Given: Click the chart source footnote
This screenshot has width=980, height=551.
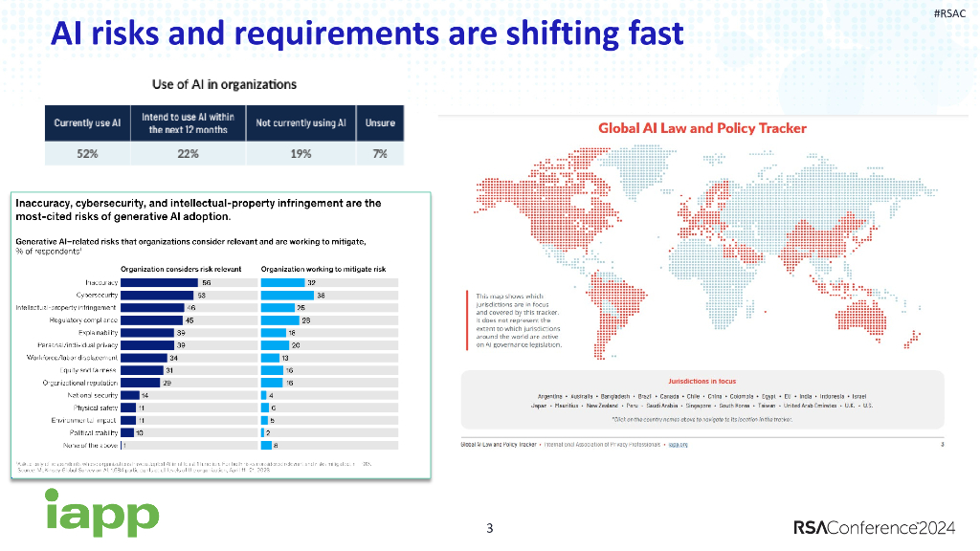Looking at the screenshot, I should 193,466.
